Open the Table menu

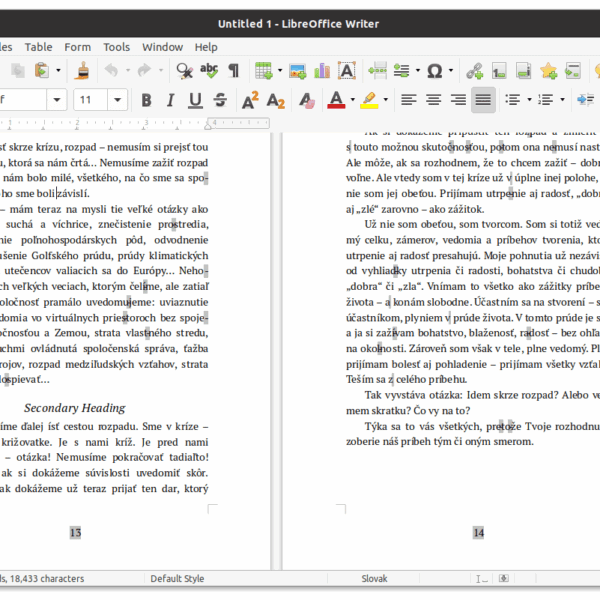pos(38,47)
